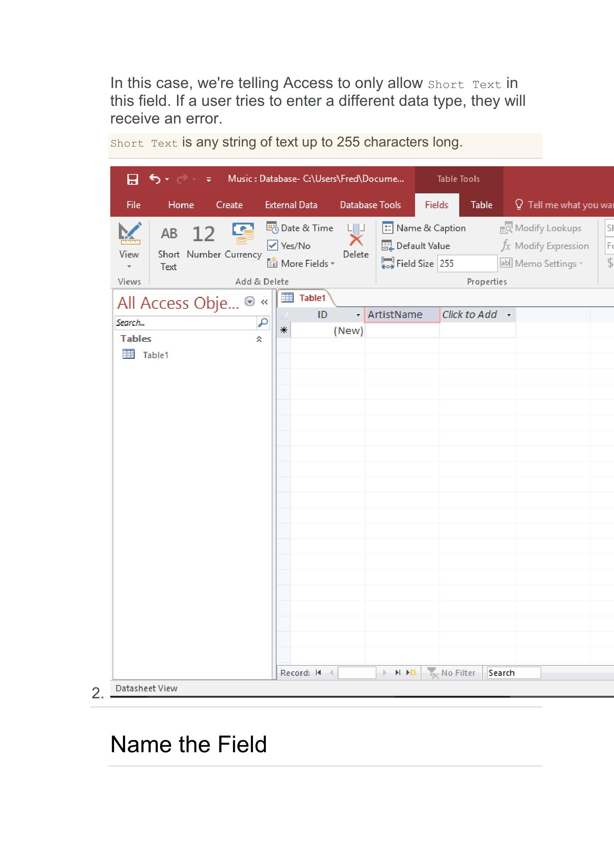614x868 pixels.
Task: Insert a Date & Time field
Action: point(300,228)
